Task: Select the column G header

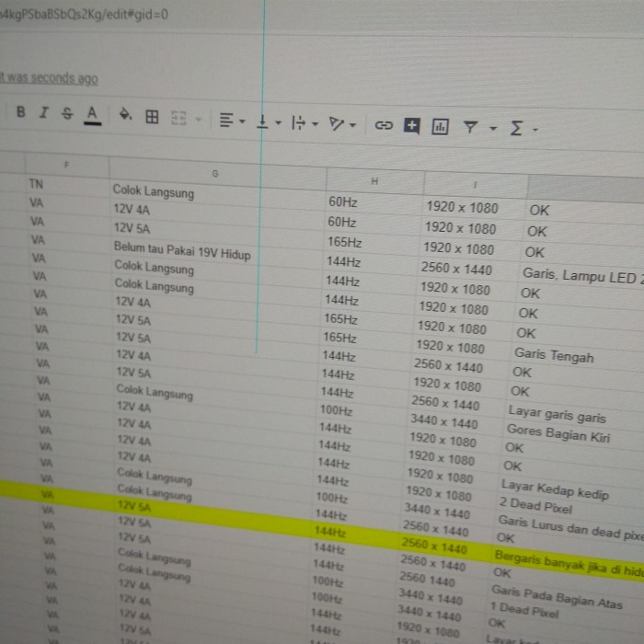Action: tap(215, 173)
